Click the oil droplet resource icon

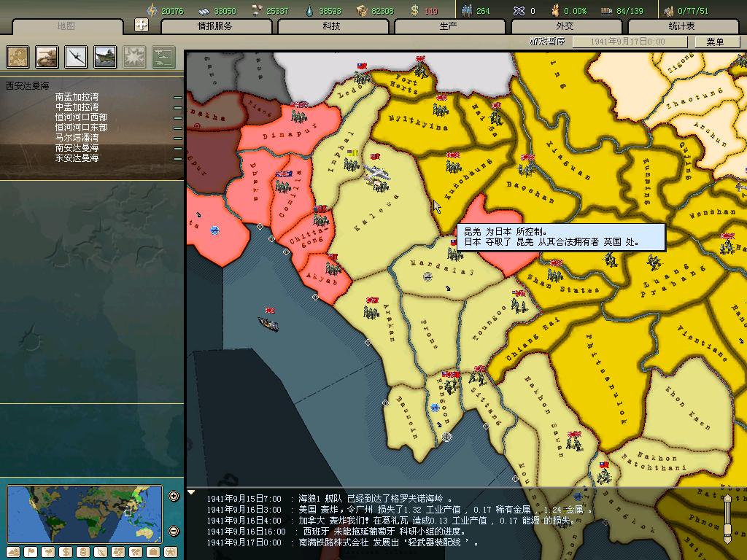pyautogui.click(x=309, y=10)
